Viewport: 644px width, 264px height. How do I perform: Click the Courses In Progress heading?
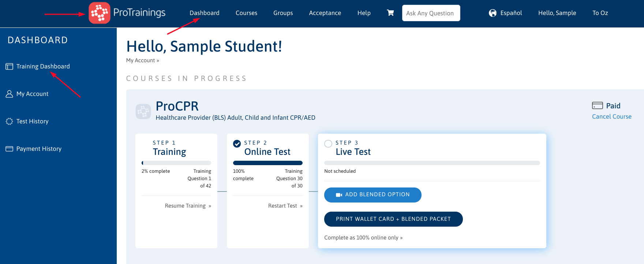[x=187, y=78]
